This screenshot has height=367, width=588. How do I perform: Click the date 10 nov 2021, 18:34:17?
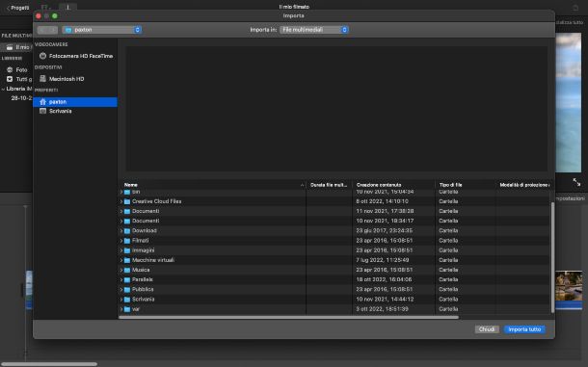385,222
